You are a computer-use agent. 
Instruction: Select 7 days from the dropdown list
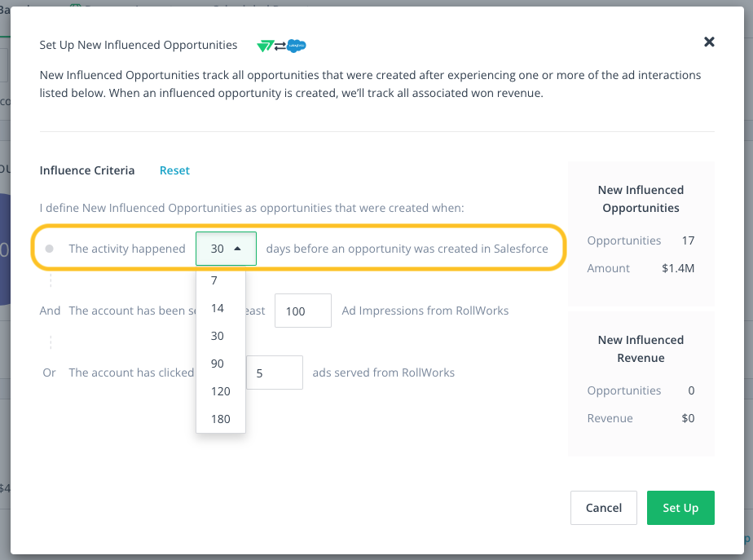pyautogui.click(x=220, y=280)
